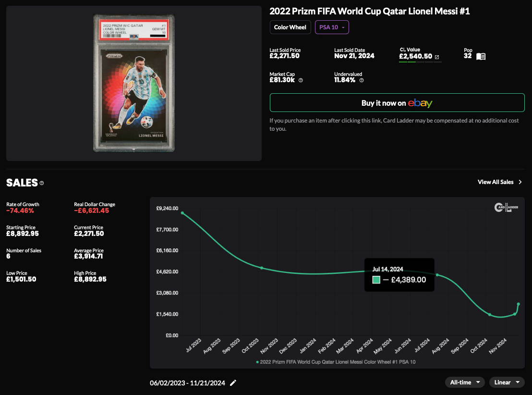Click the Nov 2024 x-axis label
Image resolution: width=532 pixels, height=395 pixels.
tap(498, 346)
